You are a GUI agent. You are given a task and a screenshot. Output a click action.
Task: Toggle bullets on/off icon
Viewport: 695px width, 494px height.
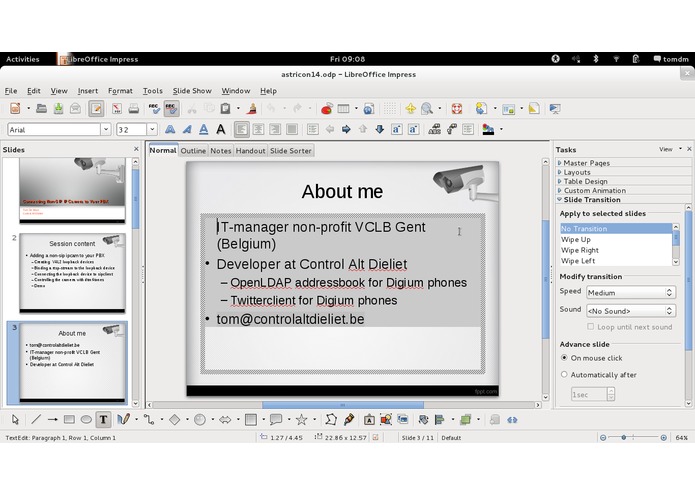click(x=312, y=129)
